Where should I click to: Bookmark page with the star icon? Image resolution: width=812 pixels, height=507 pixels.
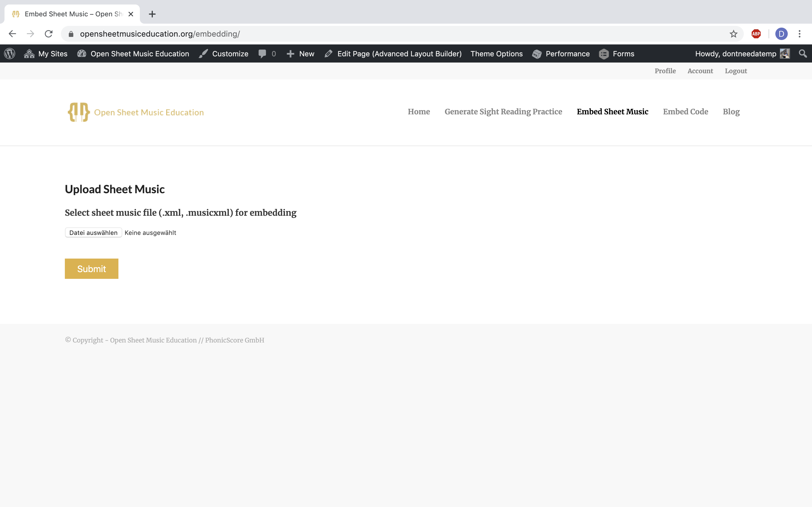[734, 34]
